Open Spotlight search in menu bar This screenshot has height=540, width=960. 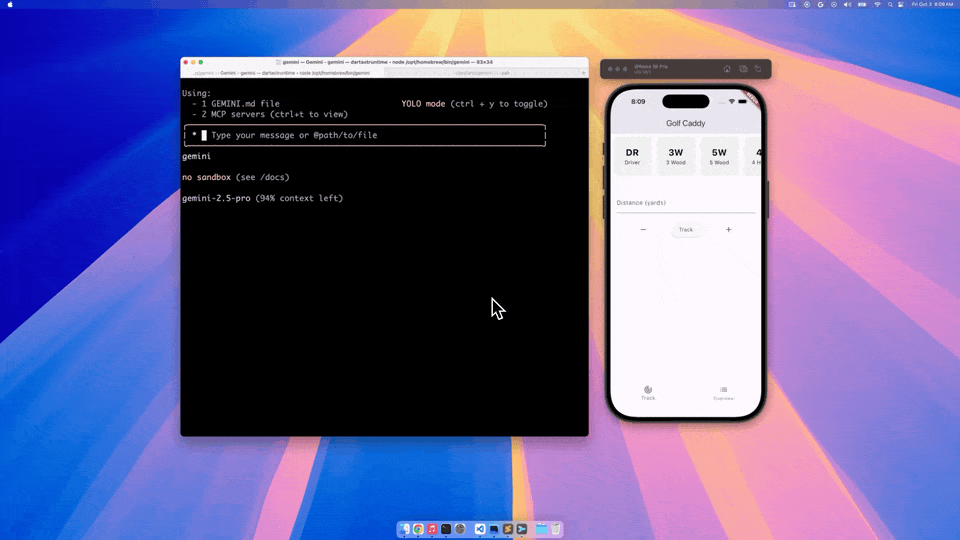coord(890,4)
